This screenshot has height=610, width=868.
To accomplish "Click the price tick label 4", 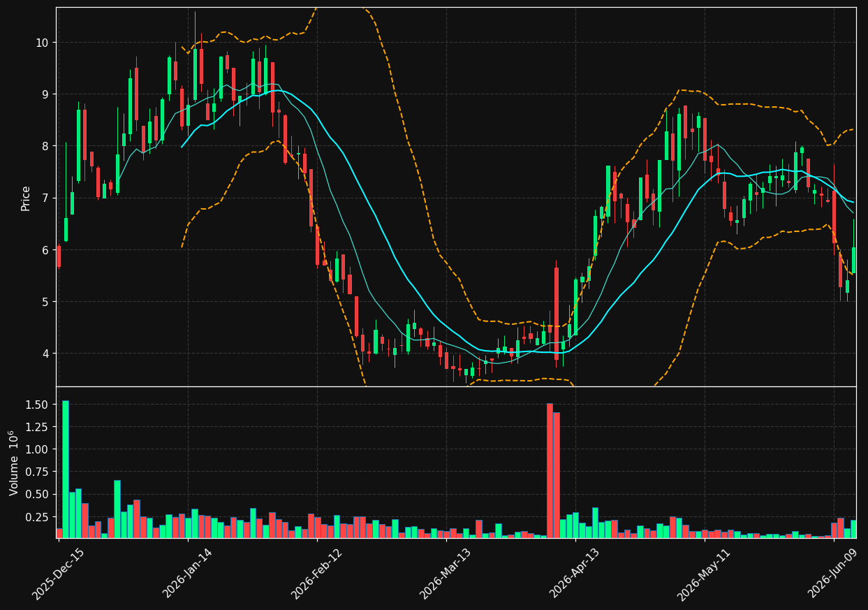I will (x=45, y=354).
